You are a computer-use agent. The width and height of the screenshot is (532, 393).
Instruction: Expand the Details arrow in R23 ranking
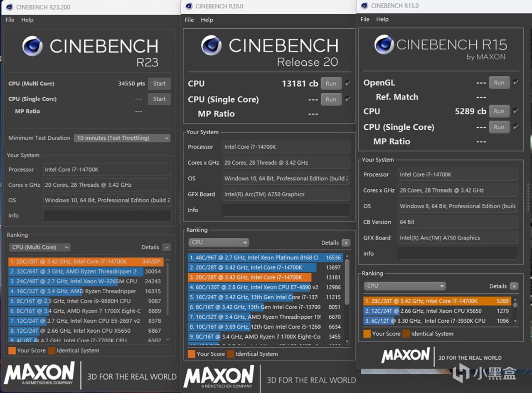pyautogui.click(x=166, y=247)
